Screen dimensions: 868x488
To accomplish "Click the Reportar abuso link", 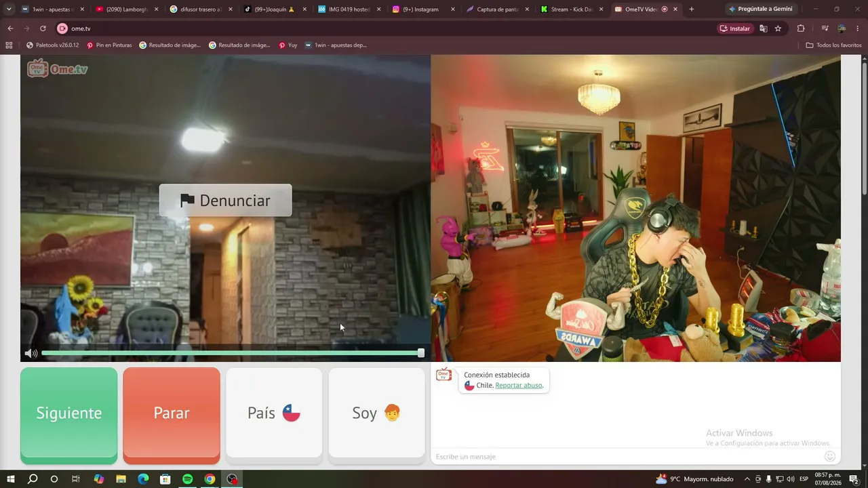I will click(519, 386).
